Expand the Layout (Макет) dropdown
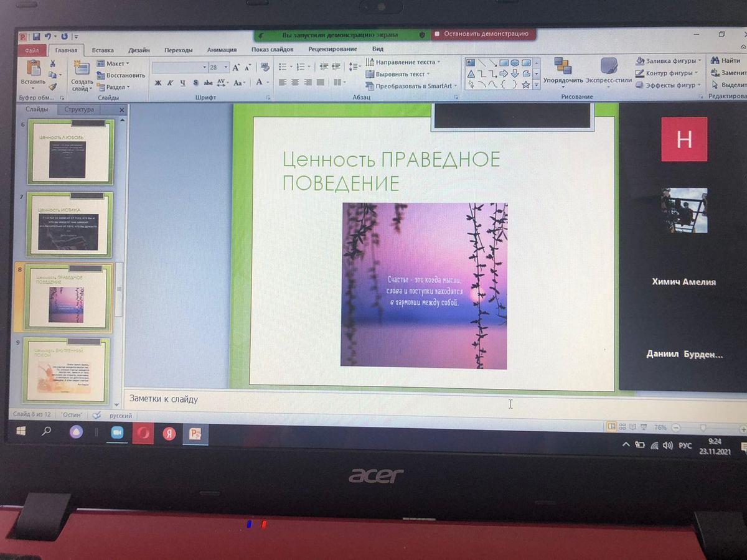 113,63
